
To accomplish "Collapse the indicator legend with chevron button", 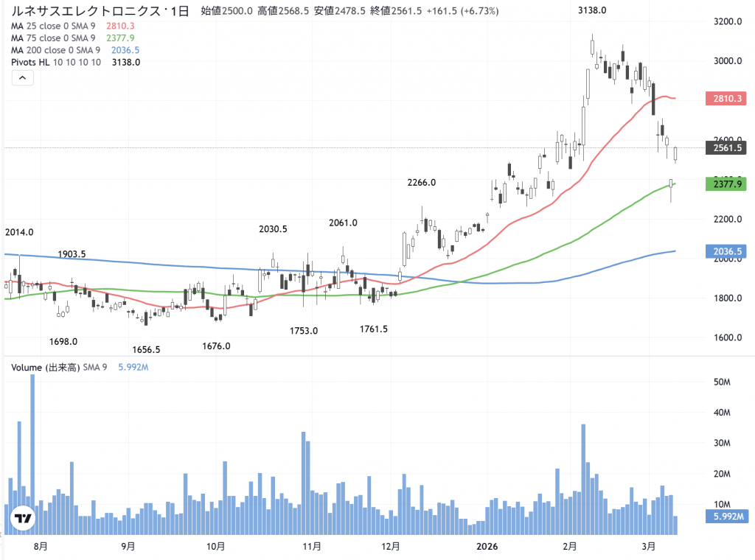I will click(22, 77).
